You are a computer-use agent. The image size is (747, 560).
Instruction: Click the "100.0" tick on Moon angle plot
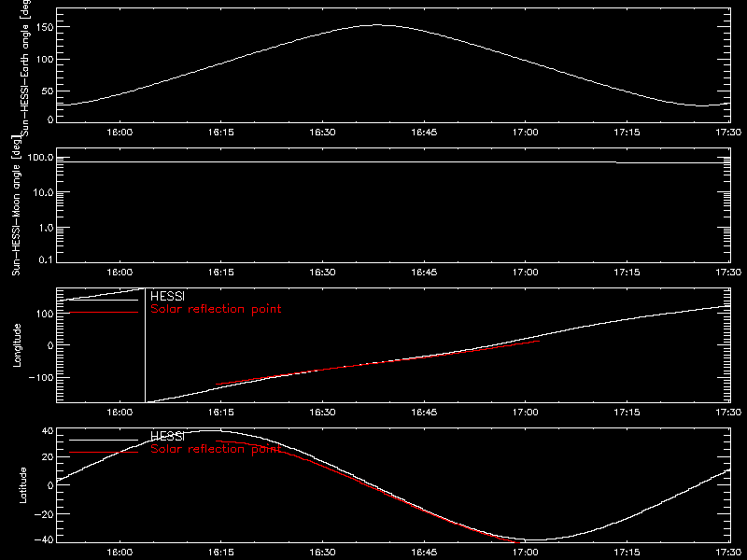tap(40, 158)
